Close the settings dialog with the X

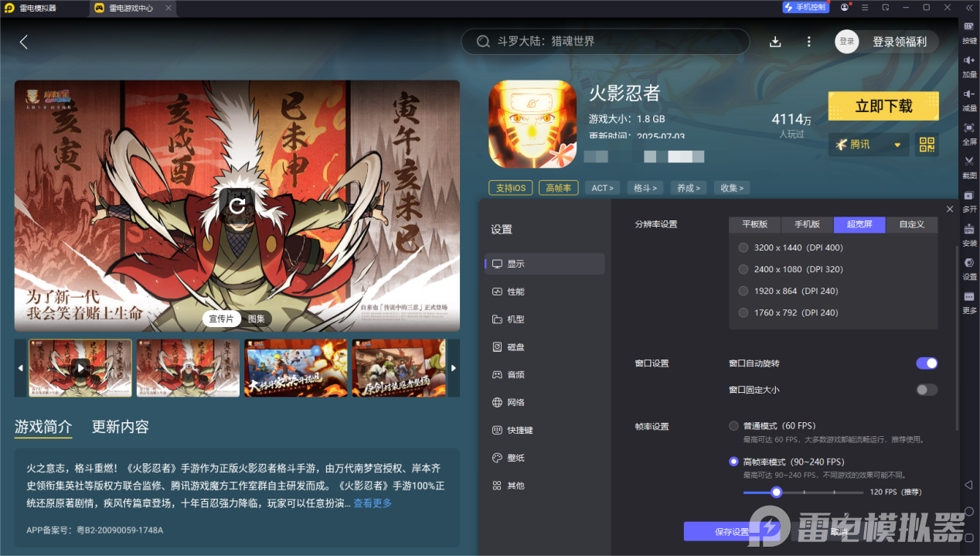point(949,209)
